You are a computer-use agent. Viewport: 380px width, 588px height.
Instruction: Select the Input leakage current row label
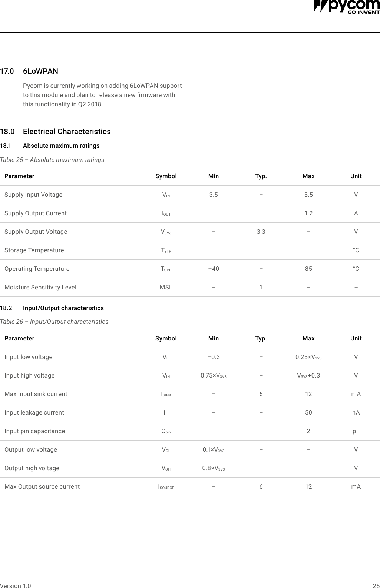coord(34,412)
